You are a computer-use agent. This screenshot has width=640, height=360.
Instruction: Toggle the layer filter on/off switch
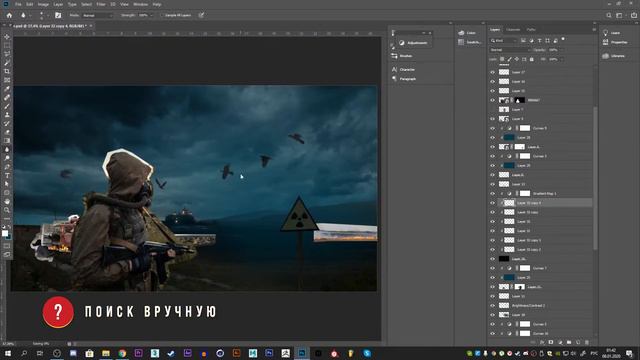point(563,40)
